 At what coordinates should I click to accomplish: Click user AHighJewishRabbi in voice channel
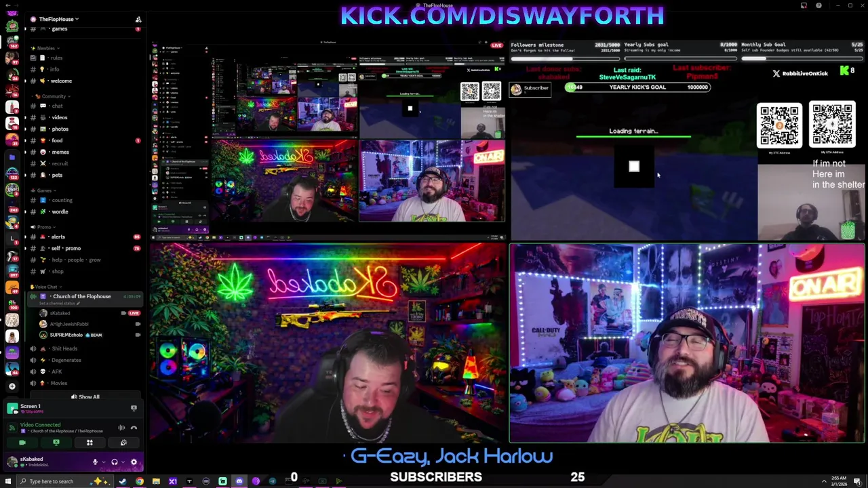coord(90,324)
